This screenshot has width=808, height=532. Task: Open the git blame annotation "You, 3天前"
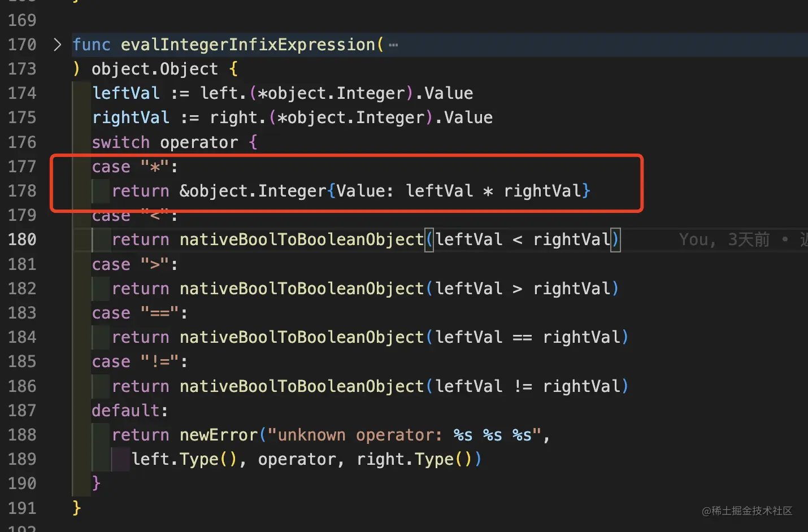tap(724, 240)
